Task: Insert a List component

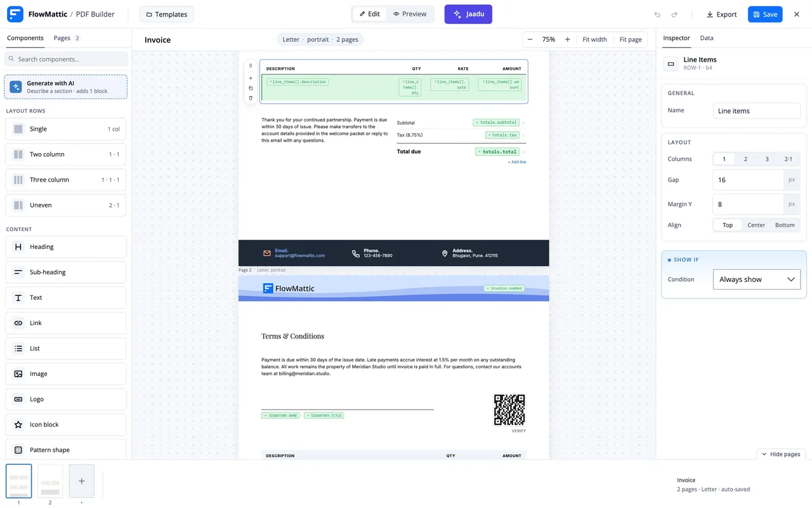Action: (65, 349)
